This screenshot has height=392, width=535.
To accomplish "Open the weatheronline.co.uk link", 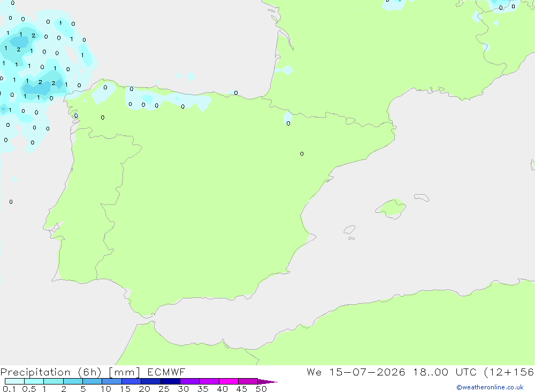I will click(x=490, y=387).
